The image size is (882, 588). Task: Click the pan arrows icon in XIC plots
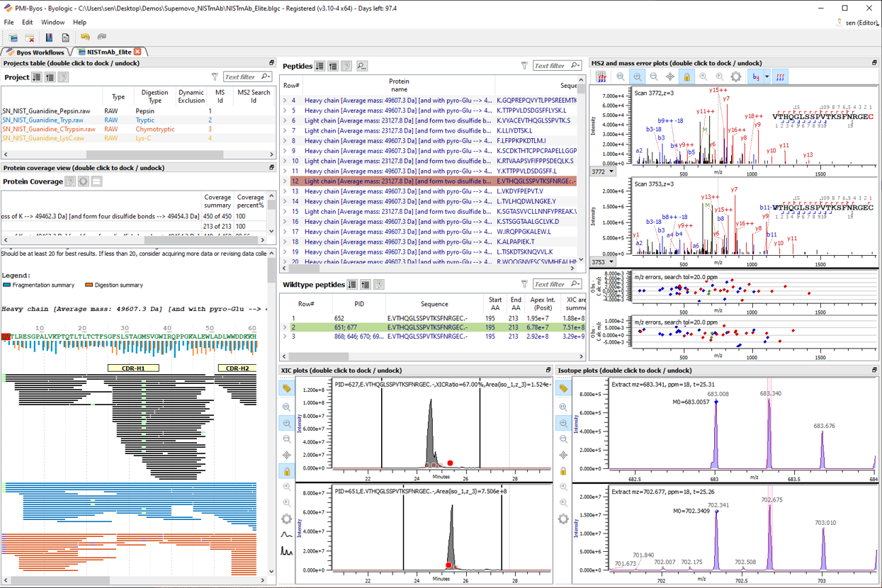(287, 455)
